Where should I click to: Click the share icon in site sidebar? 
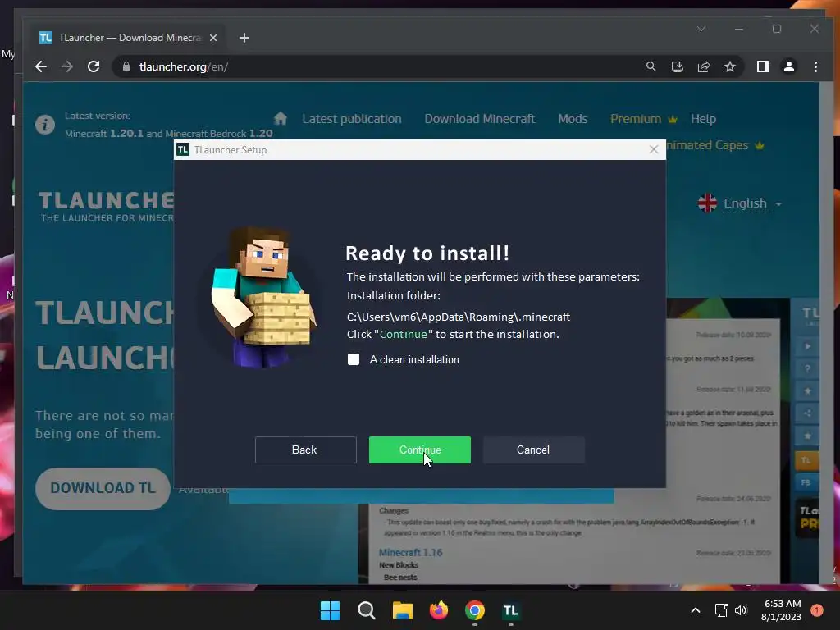pos(807,413)
